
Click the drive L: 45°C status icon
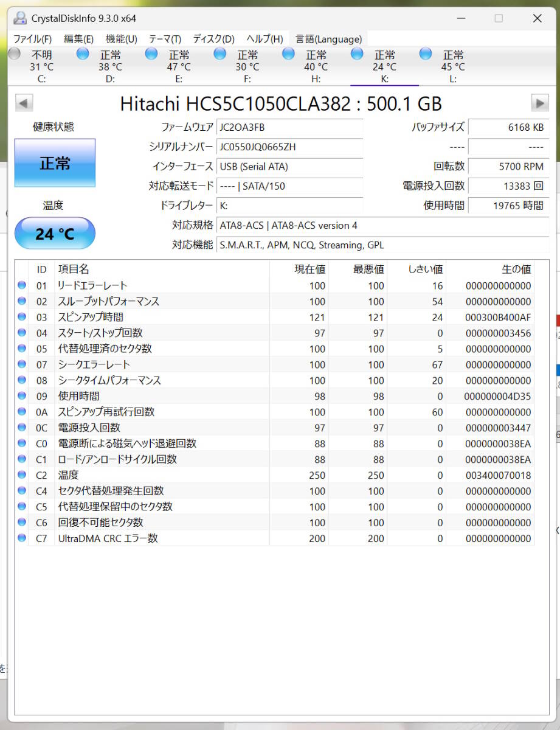coord(425,54)
